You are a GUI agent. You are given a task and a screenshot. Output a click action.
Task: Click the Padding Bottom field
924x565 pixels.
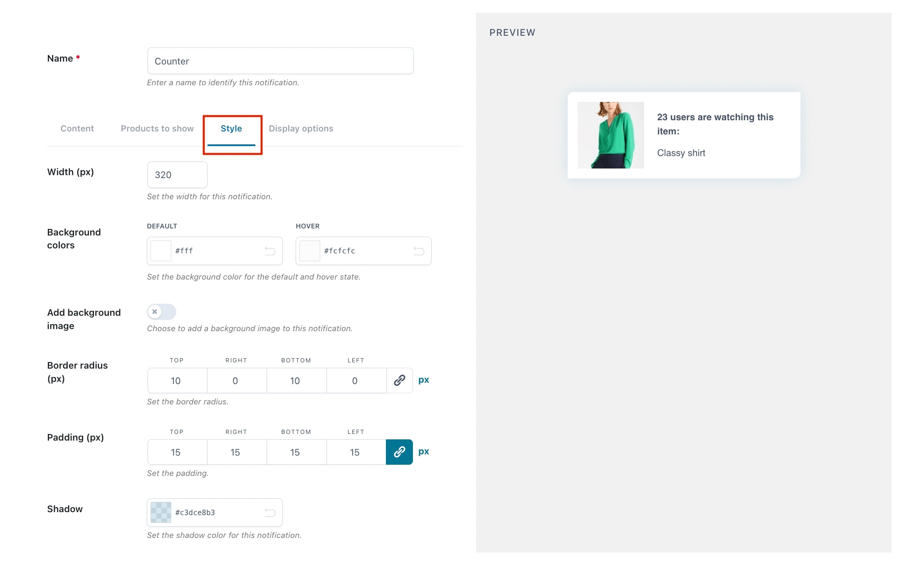click(296, 452)
